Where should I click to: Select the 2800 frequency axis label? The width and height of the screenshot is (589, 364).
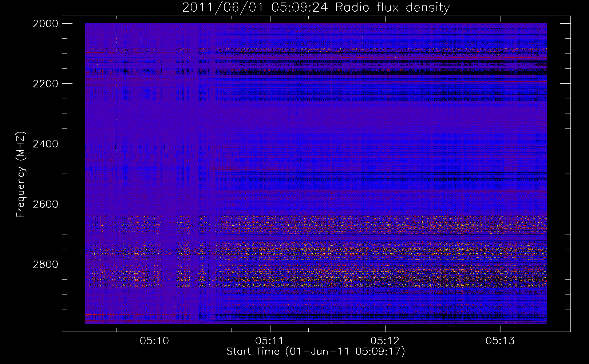tap(46, 264)
